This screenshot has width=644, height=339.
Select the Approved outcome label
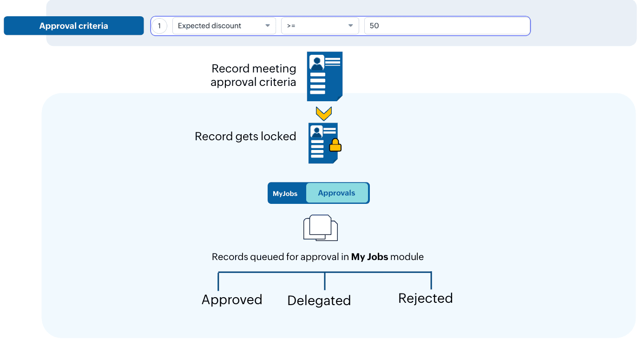coord(232,300)
